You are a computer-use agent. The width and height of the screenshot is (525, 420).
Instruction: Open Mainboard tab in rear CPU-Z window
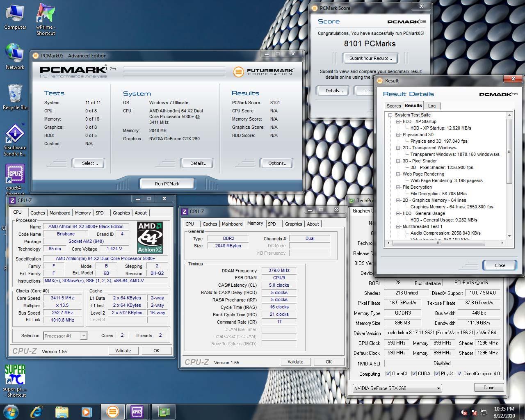coord(60,213)
